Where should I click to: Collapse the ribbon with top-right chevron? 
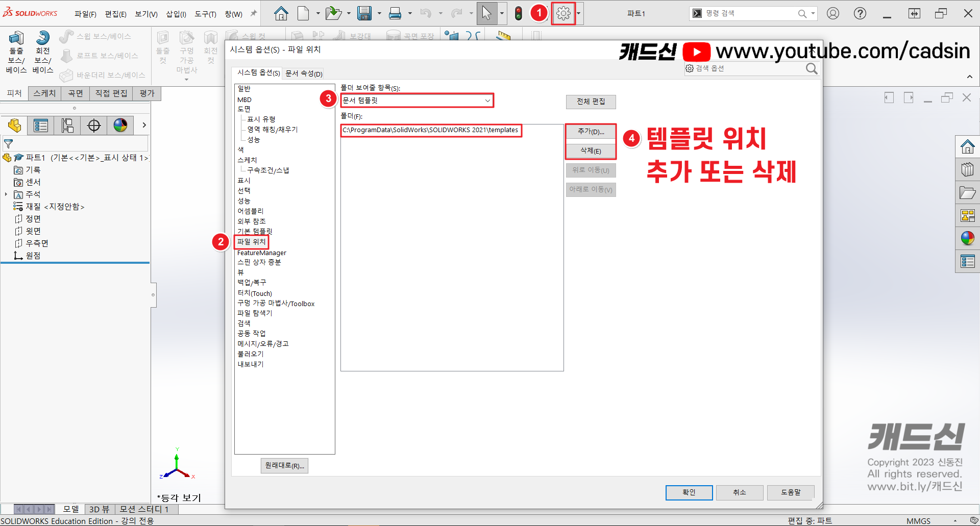pyautogui.click(x=970, y=77)
